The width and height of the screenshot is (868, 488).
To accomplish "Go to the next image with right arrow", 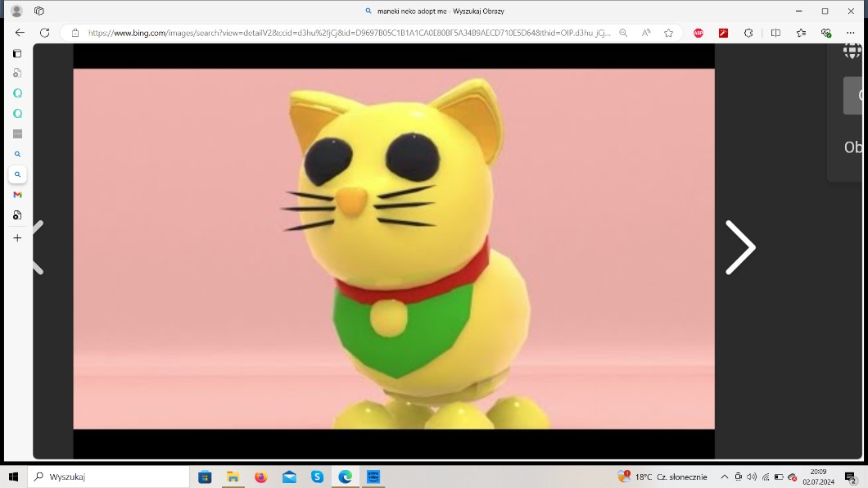I will point(740,247).
